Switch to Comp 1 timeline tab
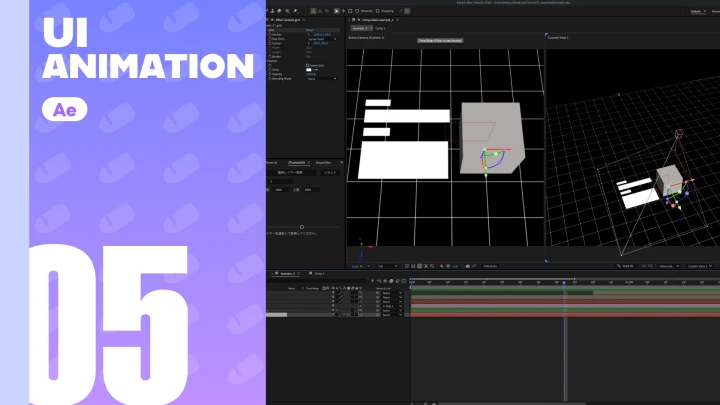 (319, 274)
